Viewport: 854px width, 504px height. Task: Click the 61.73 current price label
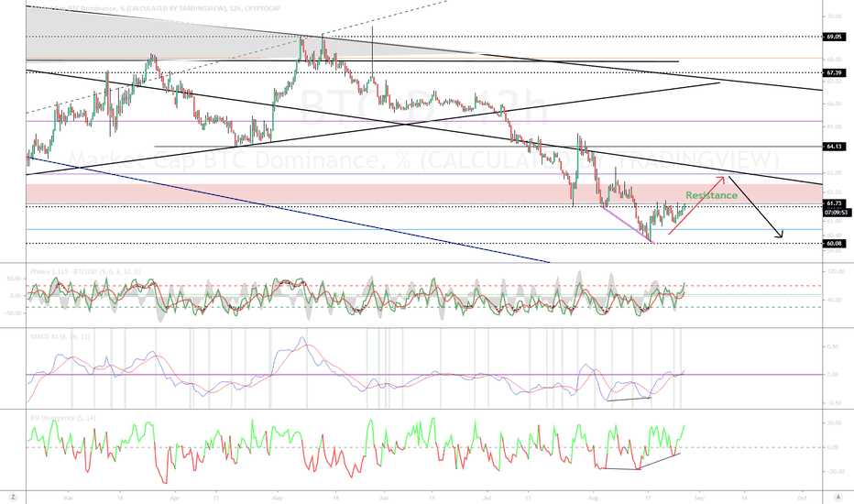(835, 203)
